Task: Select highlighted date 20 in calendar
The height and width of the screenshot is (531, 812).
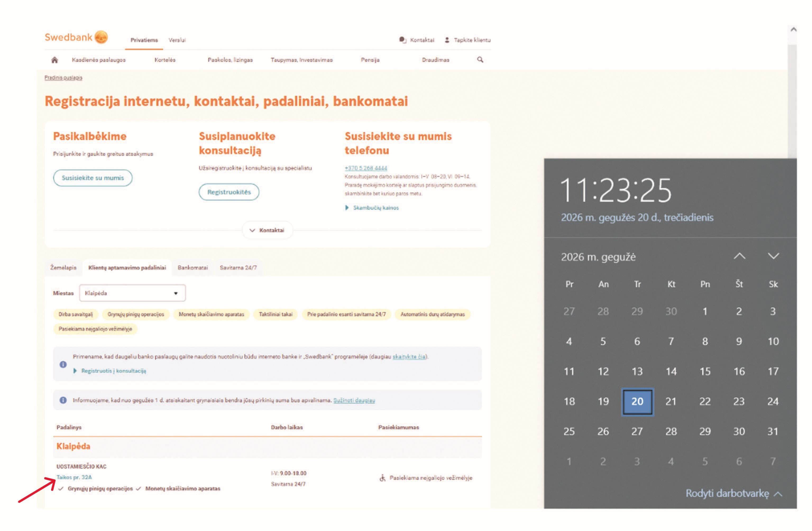Action: pos(637,401)
